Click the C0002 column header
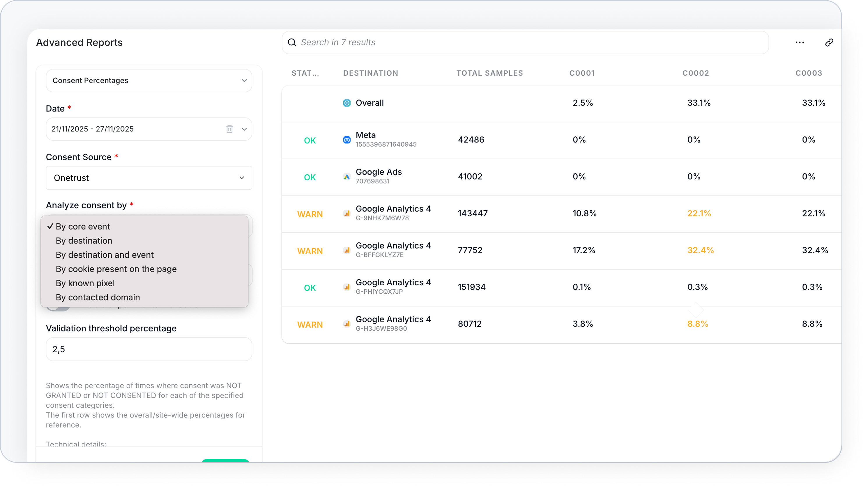This screenshot has width=868, height=491. [695, 73]
